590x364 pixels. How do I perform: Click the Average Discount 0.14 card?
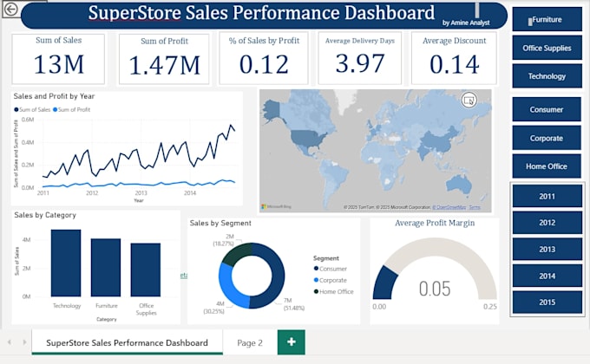click(454, 58)
